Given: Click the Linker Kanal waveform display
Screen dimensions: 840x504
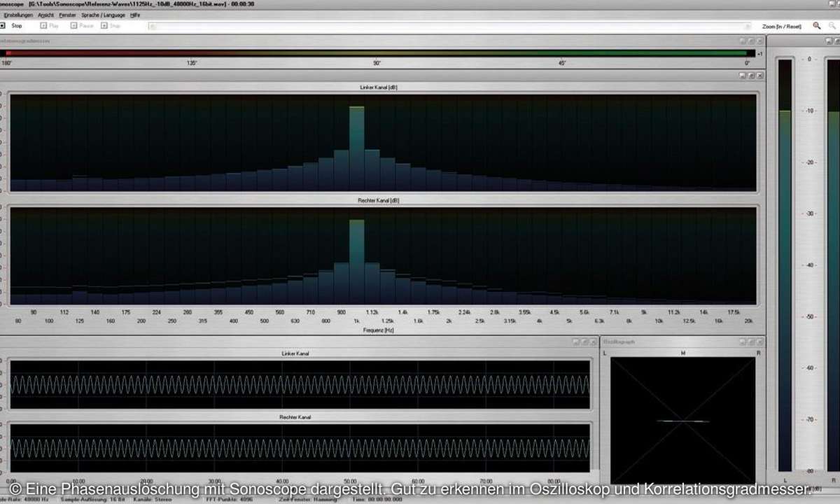Looking at the screenshot, I should click(300, 384).
